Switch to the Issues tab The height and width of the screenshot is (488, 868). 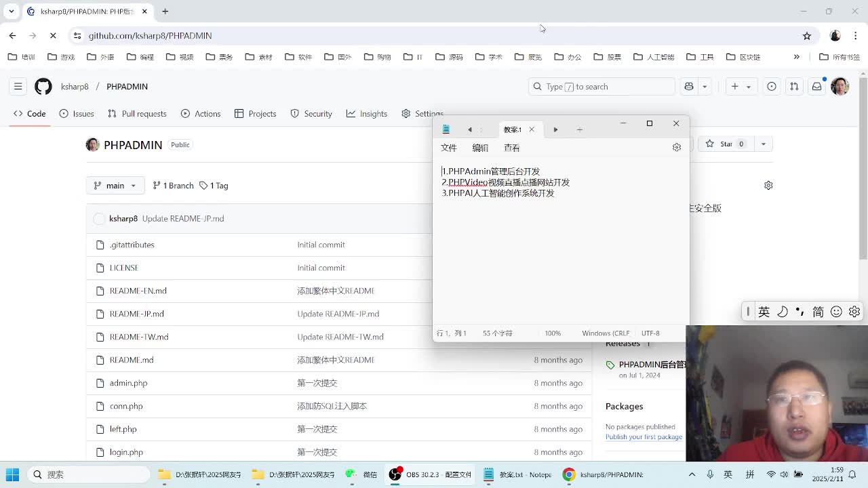[x=77, y=113]
